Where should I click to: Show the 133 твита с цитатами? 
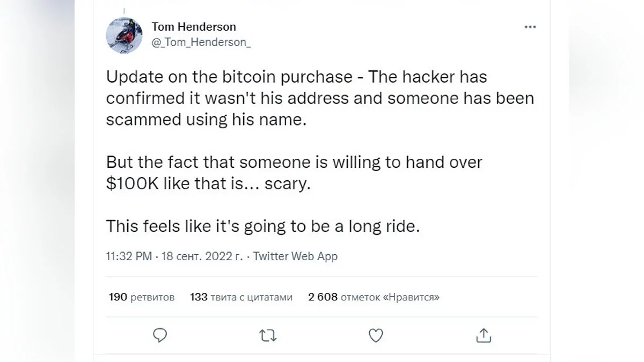click(x=241, y=297)
